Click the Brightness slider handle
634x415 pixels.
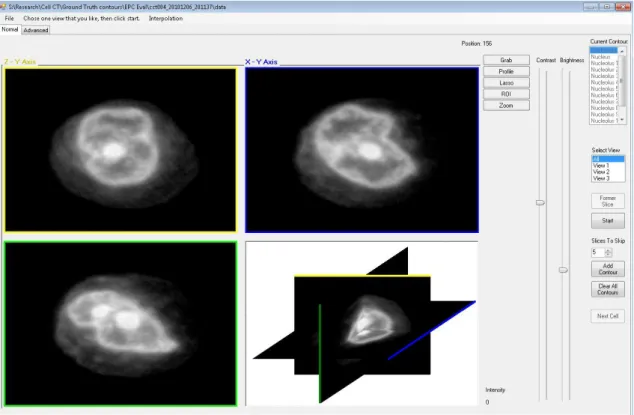click(x=563, y=270)
